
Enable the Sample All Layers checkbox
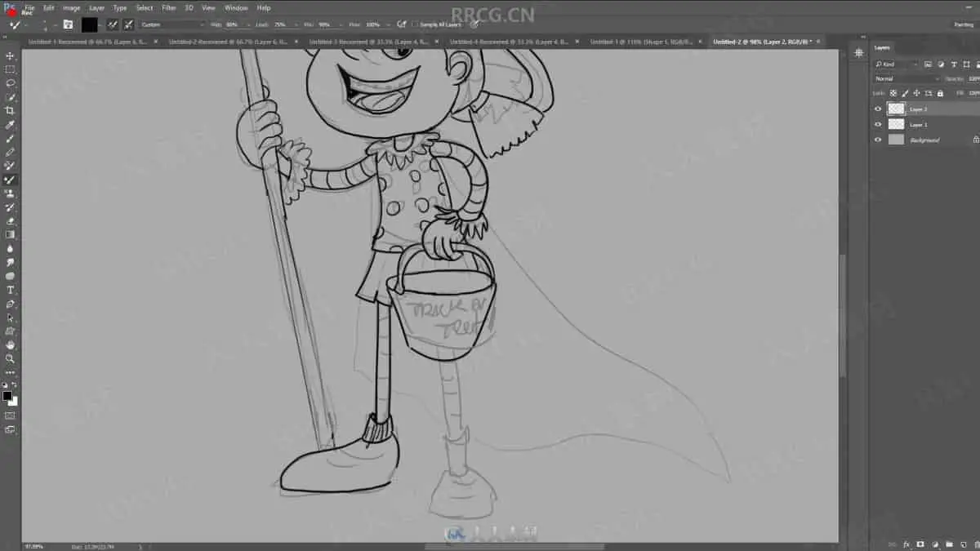(x=414, y=24)
